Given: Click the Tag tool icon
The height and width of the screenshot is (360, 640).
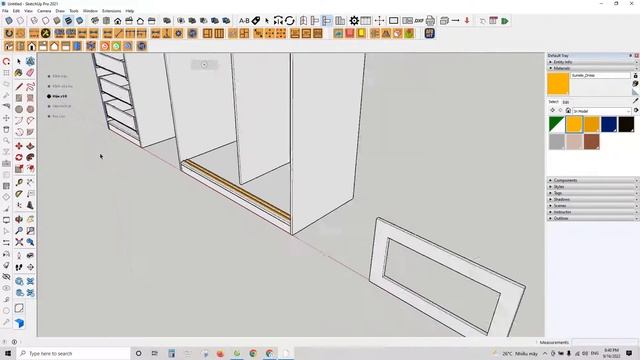Looking at the screenshot, I should point(256,20).
